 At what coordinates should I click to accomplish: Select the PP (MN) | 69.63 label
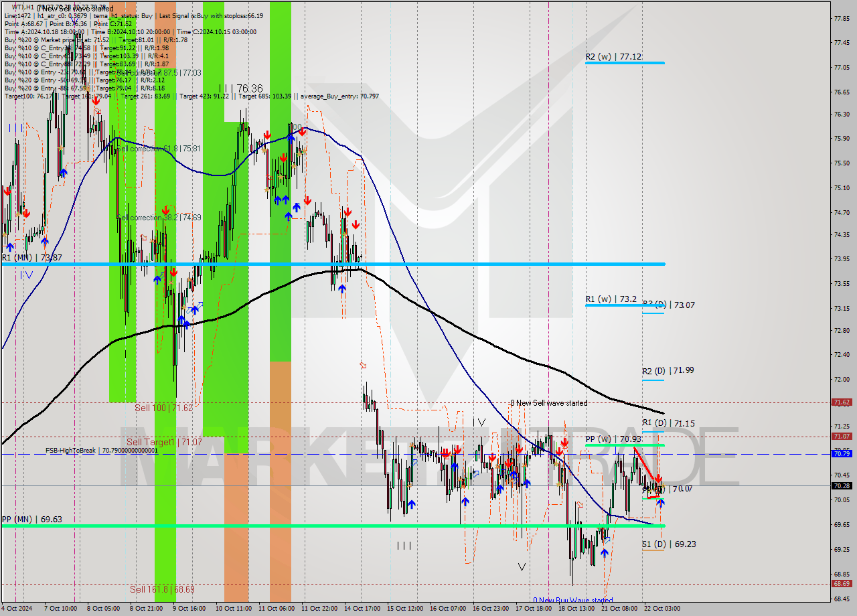pyautogui.click(x=31, y=519)
